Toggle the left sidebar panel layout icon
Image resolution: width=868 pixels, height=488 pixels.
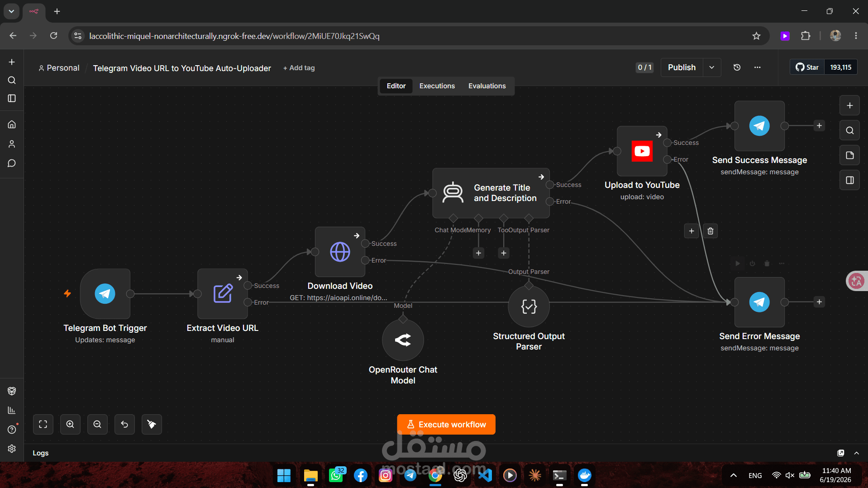(12, 99)
